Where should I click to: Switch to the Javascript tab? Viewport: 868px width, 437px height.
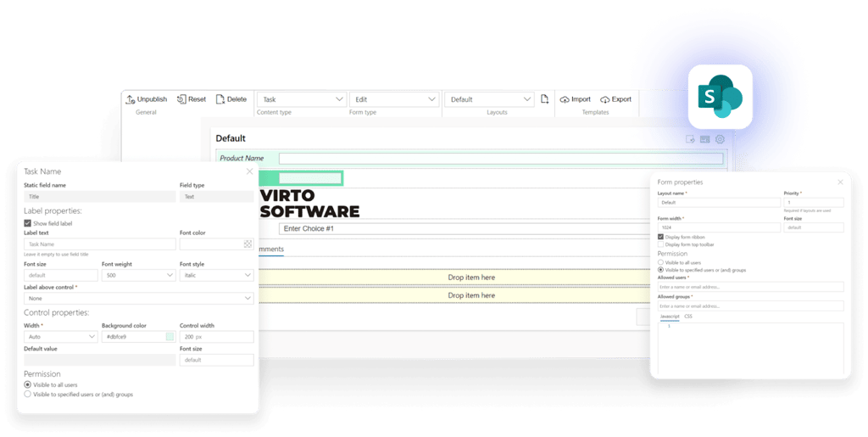click(670, 317)
